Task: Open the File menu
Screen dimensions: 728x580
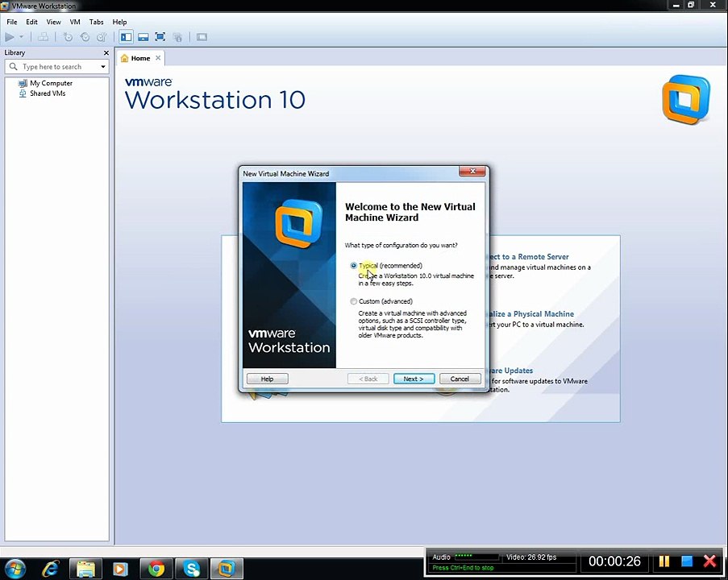Action: coord(11,22)
